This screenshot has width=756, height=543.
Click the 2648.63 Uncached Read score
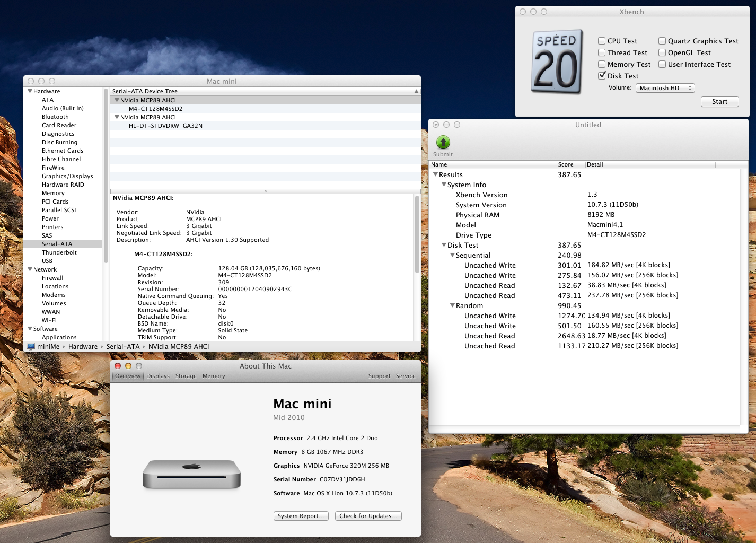pyautogui.click(x=571, y=336)
